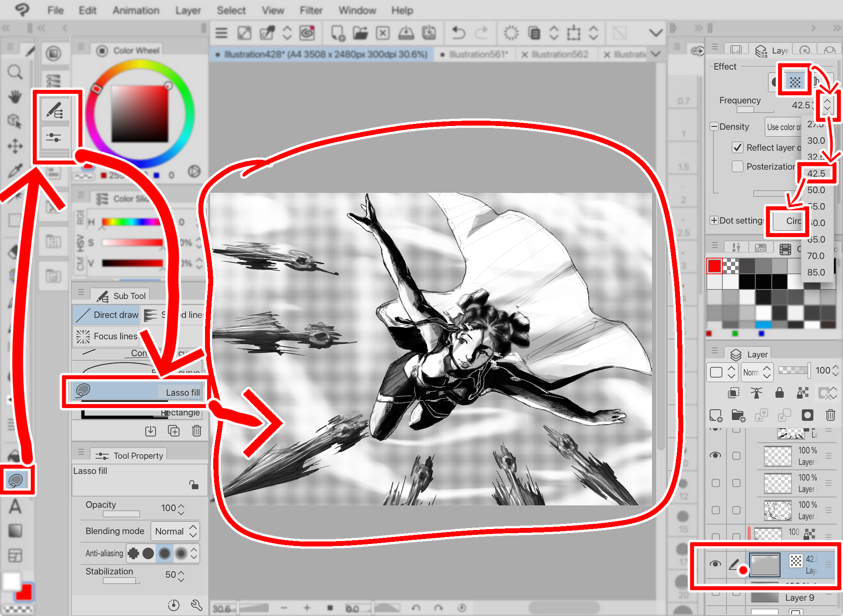Toggle the Lasso fill tool property lock
The image size is (843, 616).
[194, 485]
